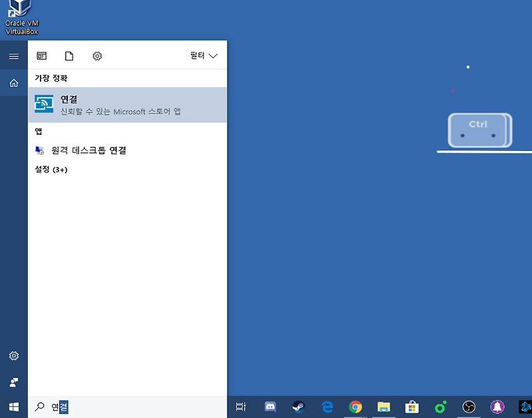Open OBS Studio from the taskbar
Viewport: 532px width, 418px height.
tap(469, 407)
